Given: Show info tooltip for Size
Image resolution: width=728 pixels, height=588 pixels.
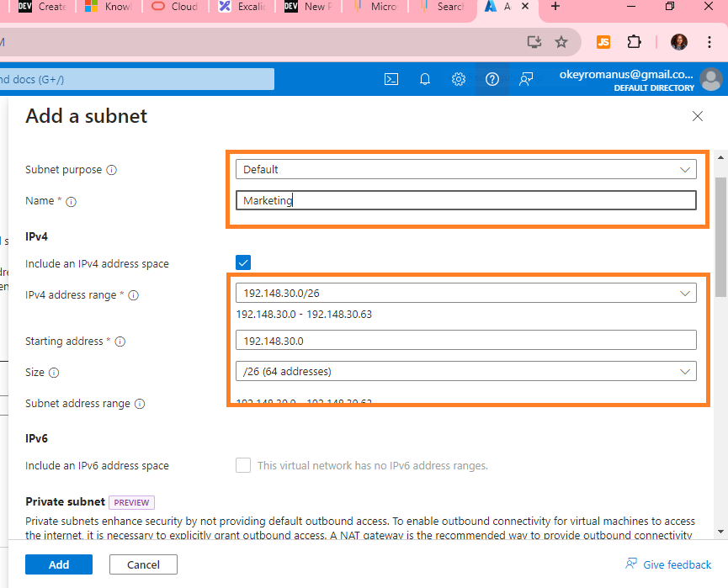Looking at the screenshot, I should [54, 373].
